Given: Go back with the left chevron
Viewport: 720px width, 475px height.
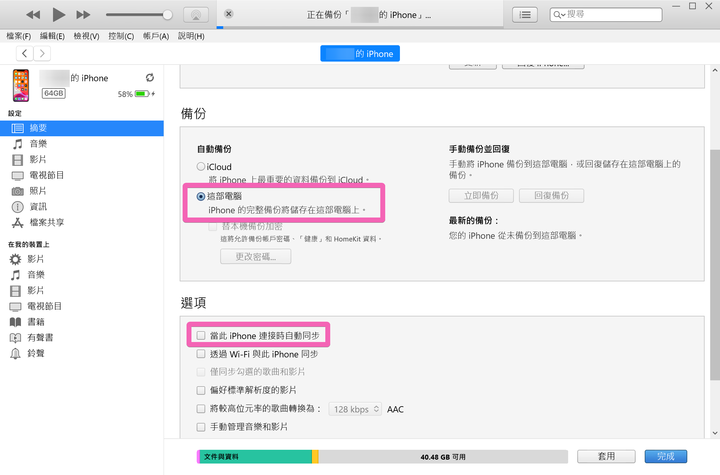Looking at the screenshot, I should (25, 53).
